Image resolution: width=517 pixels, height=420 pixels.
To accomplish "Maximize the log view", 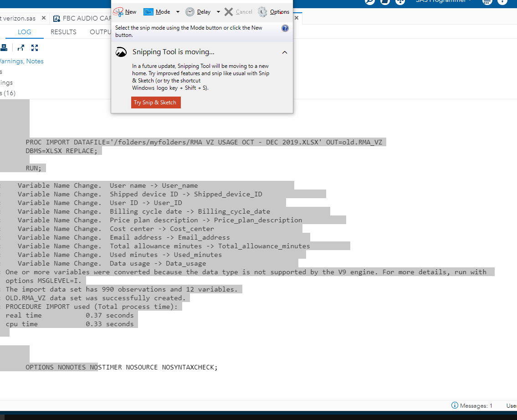I will [x=35, y=47].
